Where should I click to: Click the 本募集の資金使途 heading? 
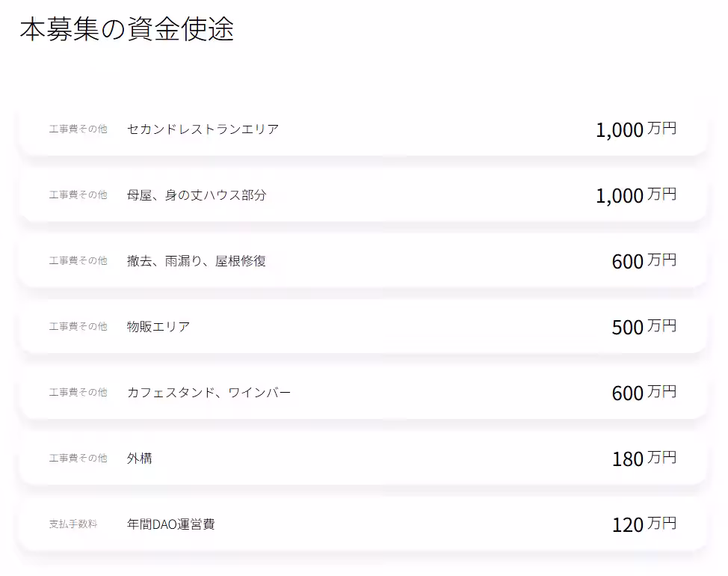126,29
